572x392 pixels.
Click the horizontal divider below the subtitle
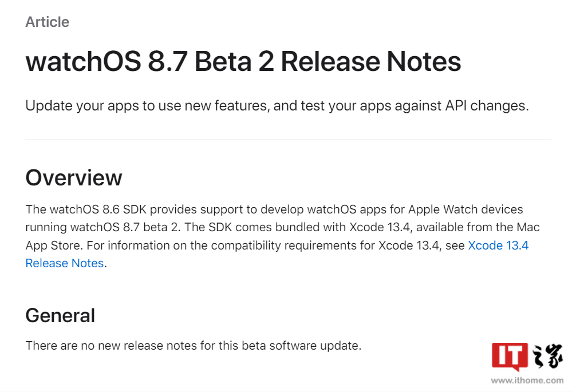point(288,140)
